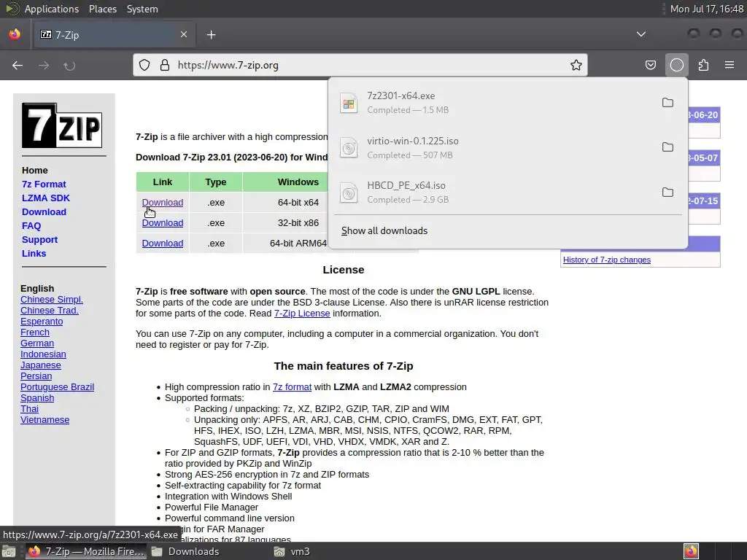
Task: Open the Support sidebar link
Action: (x=39, y=239)
